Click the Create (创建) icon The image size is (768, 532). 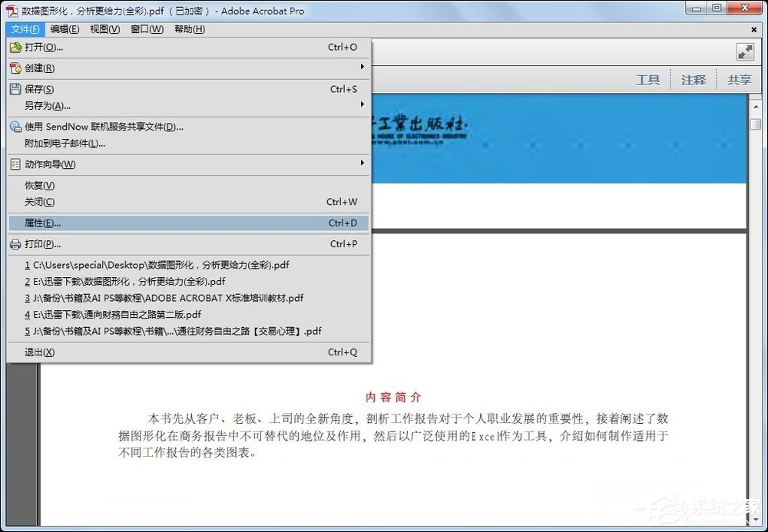(x=15, y=68)
